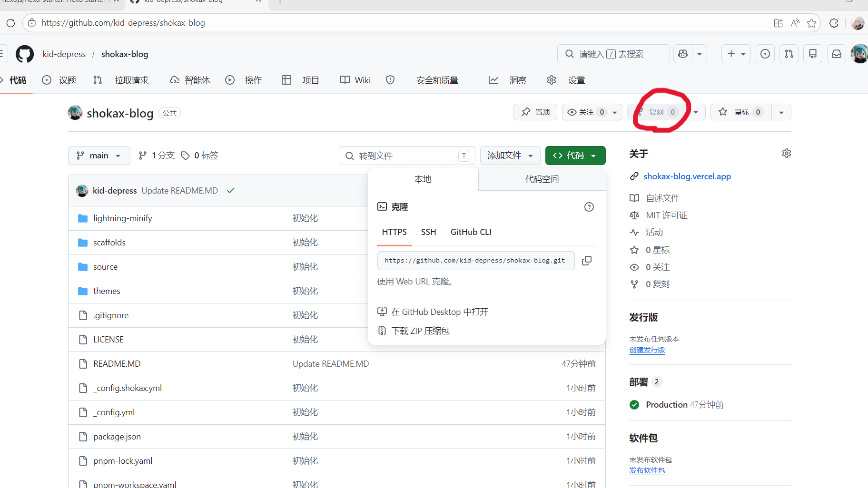Open shokax-blog.vercel.app website link
This screenshot has height=488, width=868.
click(x=687, y=176)
